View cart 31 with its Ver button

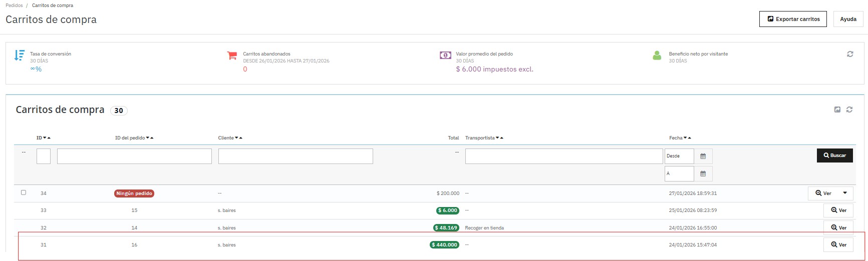838,244
